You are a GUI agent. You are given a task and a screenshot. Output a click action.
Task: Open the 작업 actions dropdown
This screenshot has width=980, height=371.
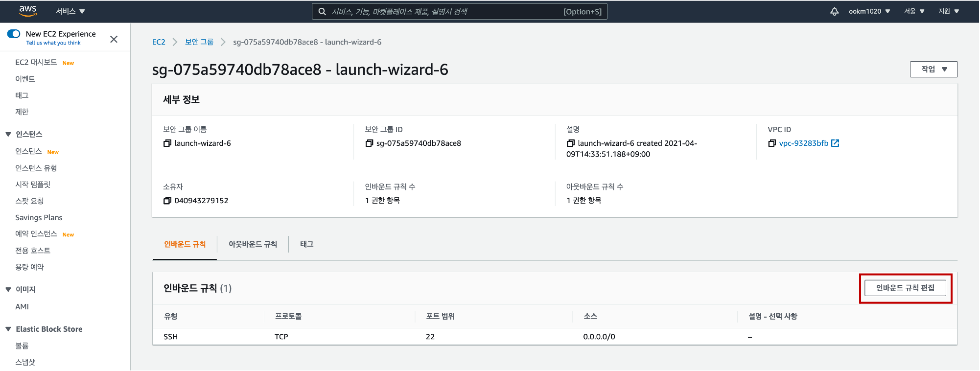(933, 69)
